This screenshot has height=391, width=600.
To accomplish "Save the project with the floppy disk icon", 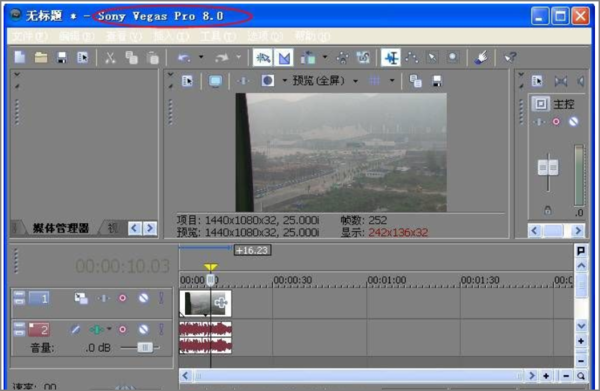I will 62,58.
